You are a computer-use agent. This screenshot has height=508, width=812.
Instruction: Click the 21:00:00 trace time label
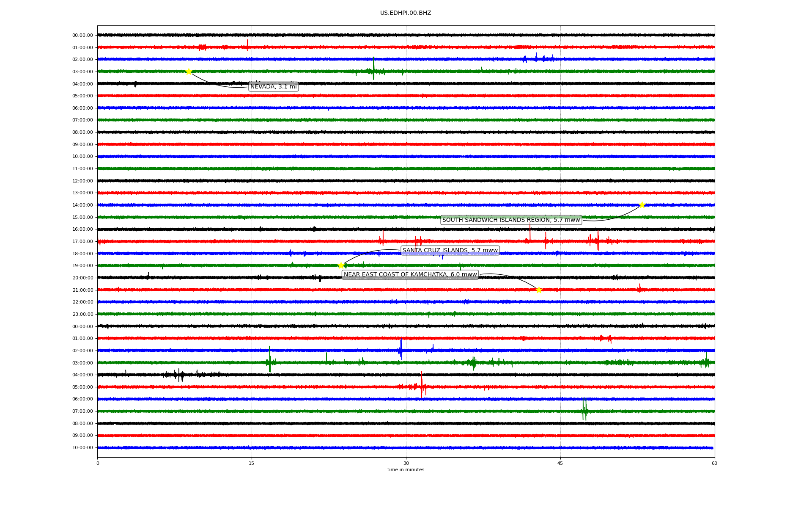pyautogui.click(x=82, y=290)
